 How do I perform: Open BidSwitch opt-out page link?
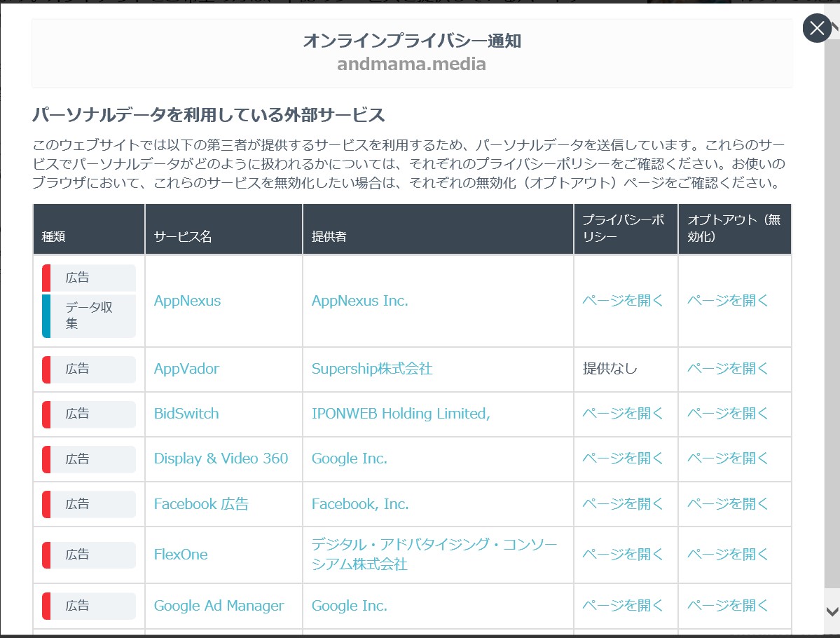coord(727,414)
